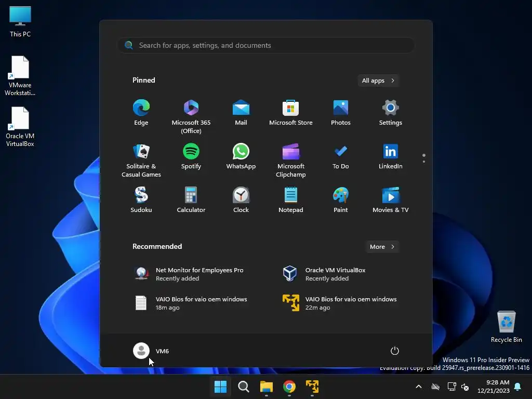Click the Windows Start button on taskbar

(x=220, y=387)
